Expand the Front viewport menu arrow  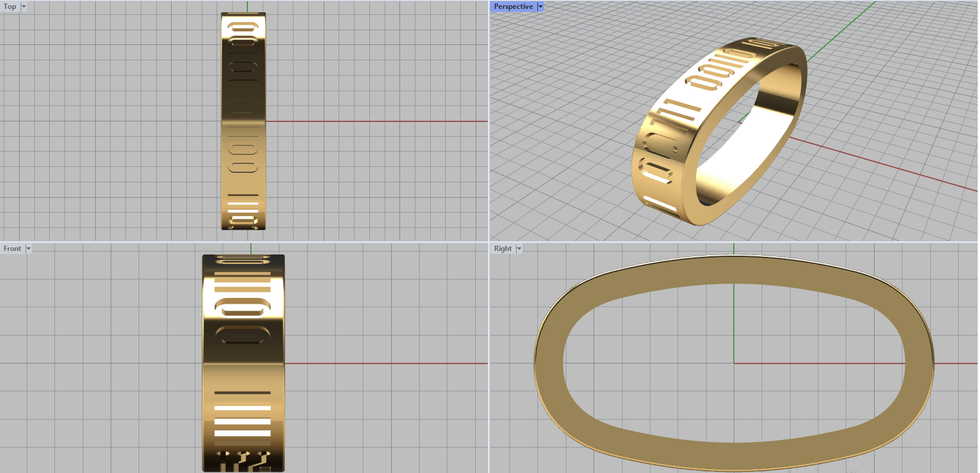(28, 249)
